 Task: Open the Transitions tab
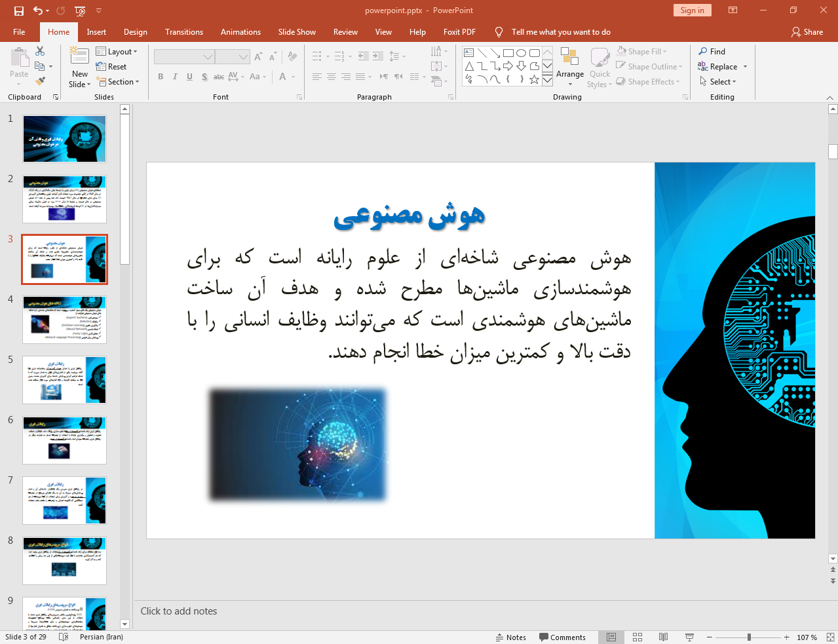183,32
